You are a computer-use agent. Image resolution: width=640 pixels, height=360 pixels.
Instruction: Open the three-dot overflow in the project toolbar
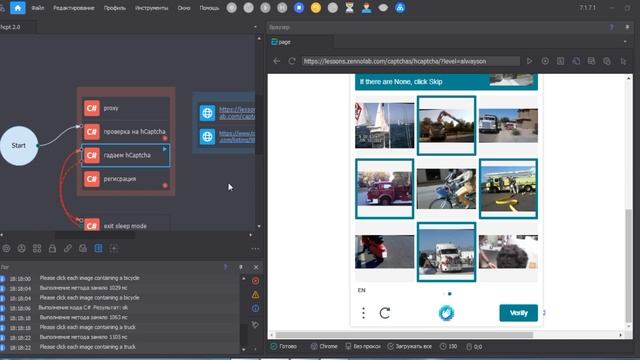pyautogui.click(x=255, y=249)
